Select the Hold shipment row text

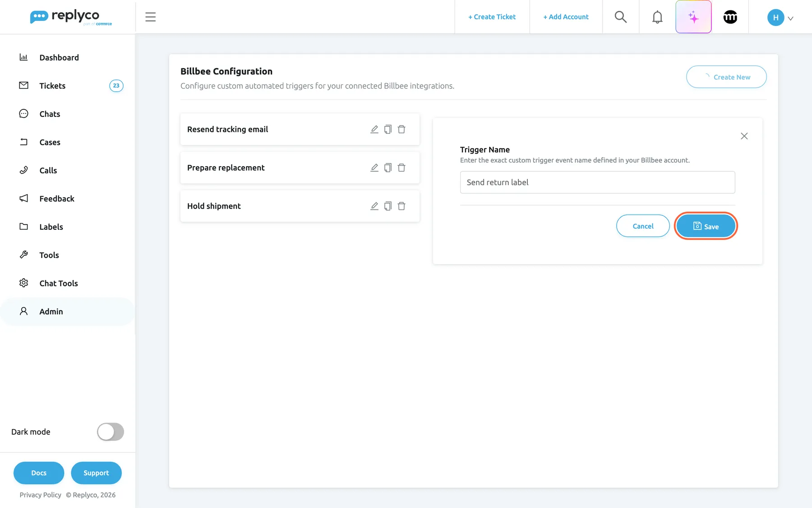click(x=214, y=206)
